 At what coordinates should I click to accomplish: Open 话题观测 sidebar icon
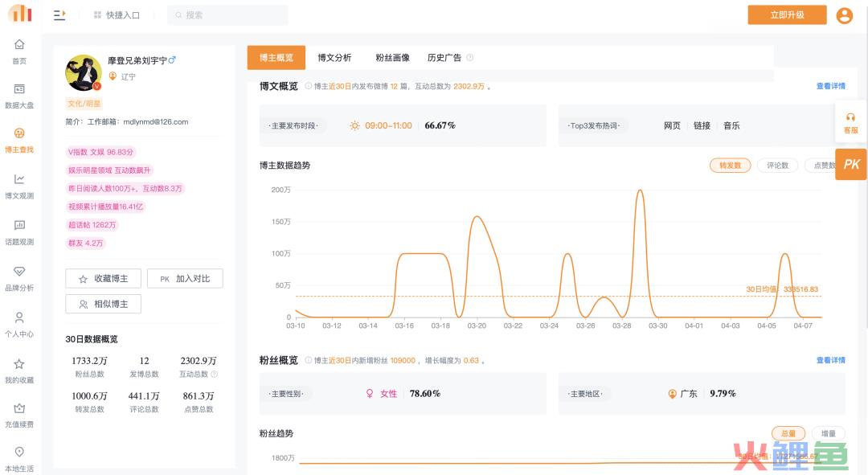[x=19, y=226]
